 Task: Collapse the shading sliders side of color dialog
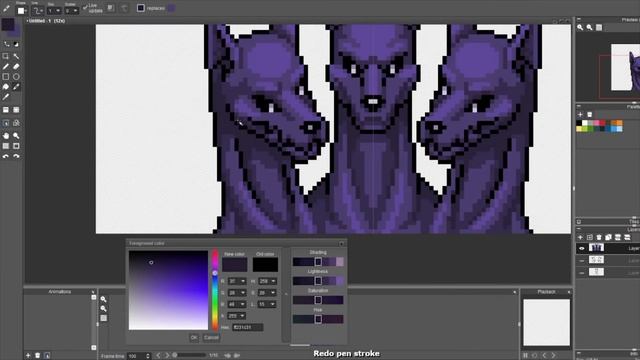[x=286, y=294]
